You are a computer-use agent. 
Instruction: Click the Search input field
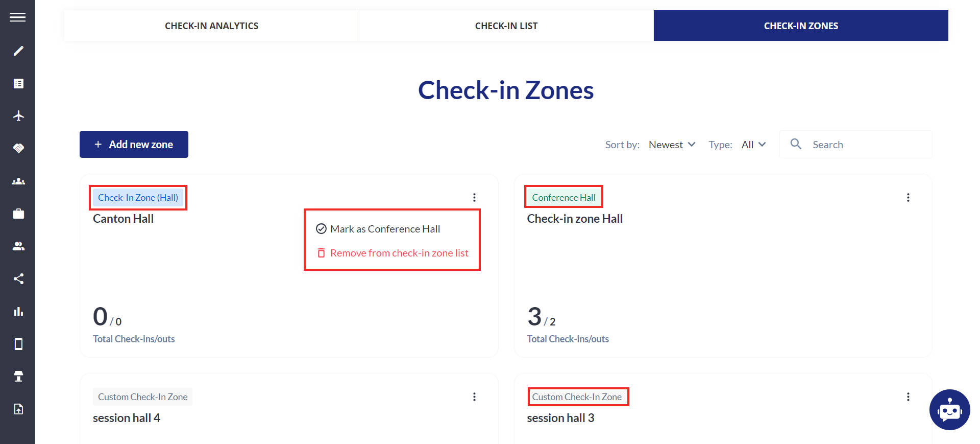(856, 145)
